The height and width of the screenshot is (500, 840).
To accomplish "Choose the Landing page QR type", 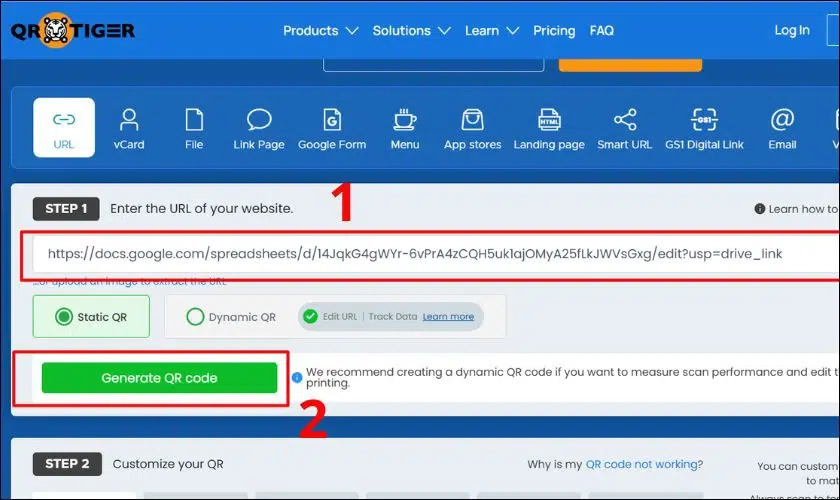I will 549,129.
